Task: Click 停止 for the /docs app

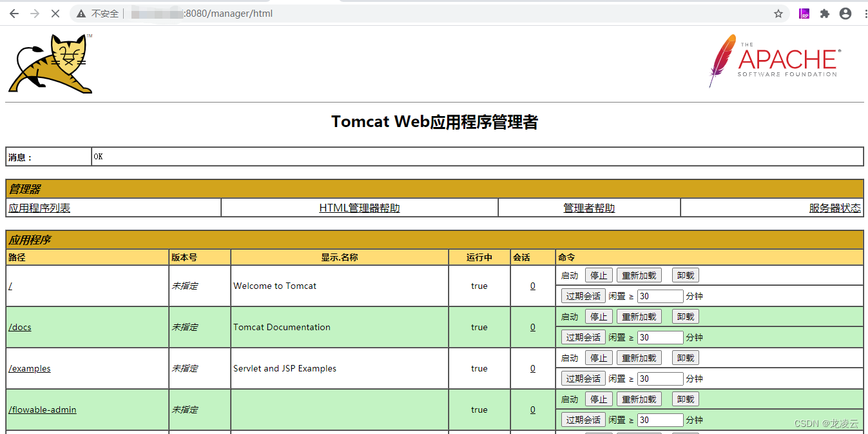Action: pyautogui.click(x=599, y=317)
